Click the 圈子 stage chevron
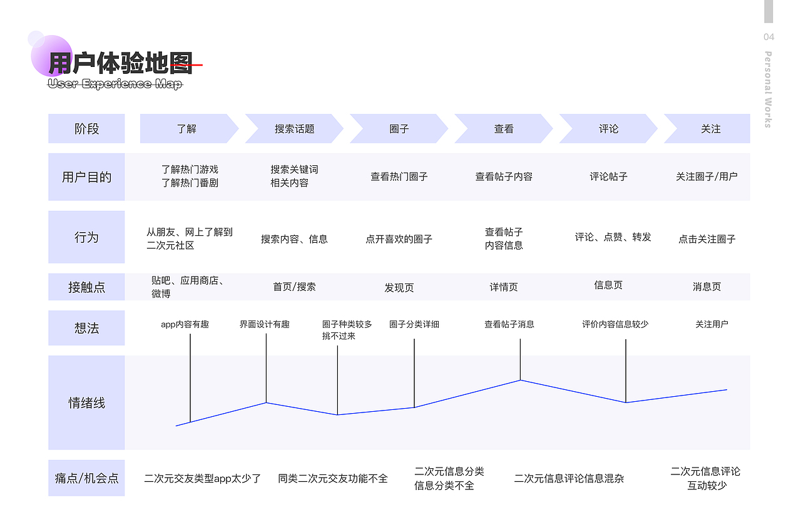This screenshot has width=801, height=532. click(x=398, y=128)
